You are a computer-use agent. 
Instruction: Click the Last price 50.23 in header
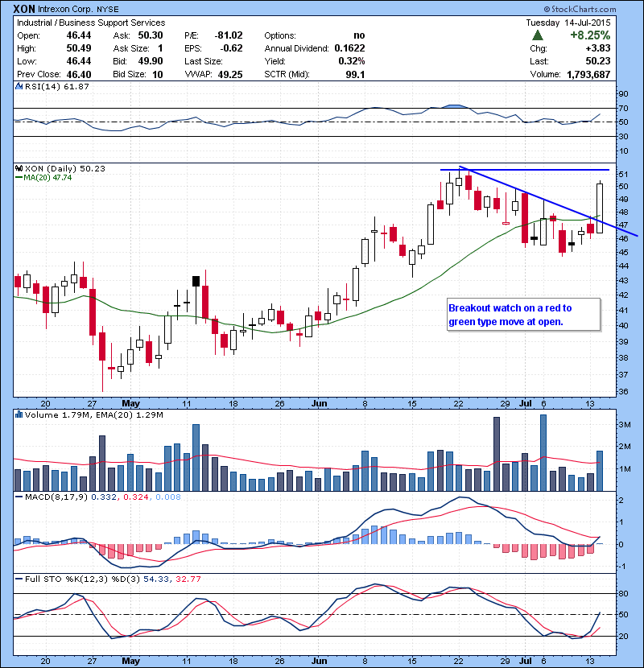tap(598, 61)
